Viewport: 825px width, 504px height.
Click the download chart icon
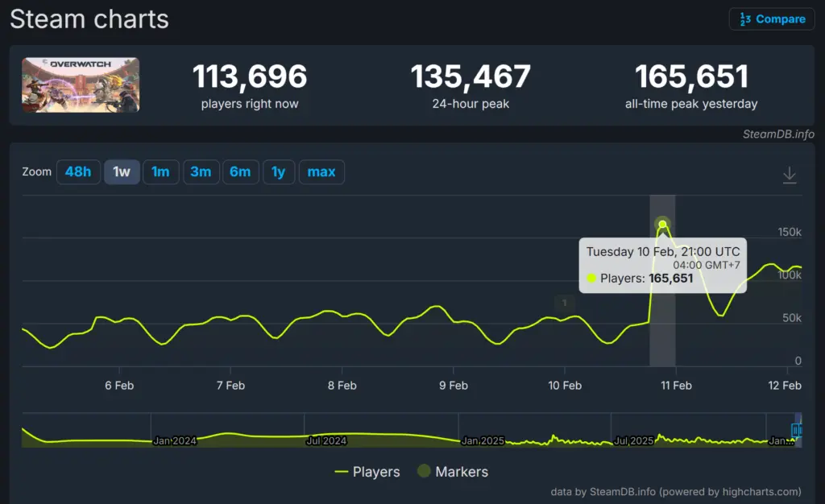790,175
